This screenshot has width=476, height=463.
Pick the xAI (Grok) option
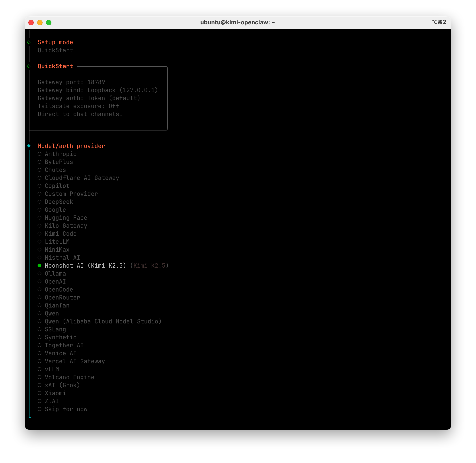pyautogui.click(x=62, y=385)
